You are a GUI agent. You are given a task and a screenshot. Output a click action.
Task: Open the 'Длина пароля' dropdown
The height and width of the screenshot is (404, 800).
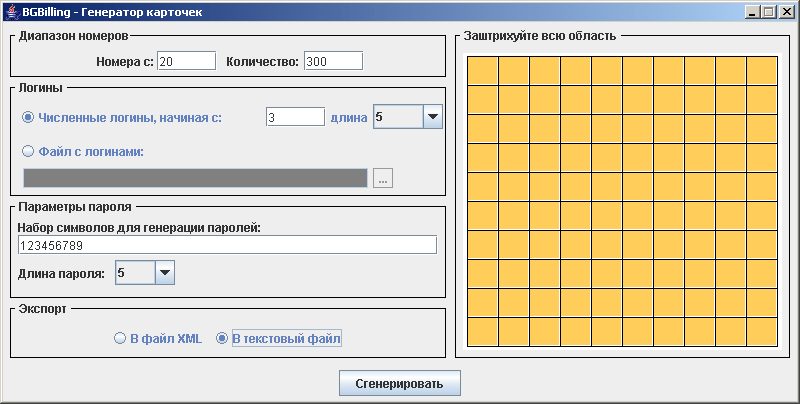[x=165, y=272]
